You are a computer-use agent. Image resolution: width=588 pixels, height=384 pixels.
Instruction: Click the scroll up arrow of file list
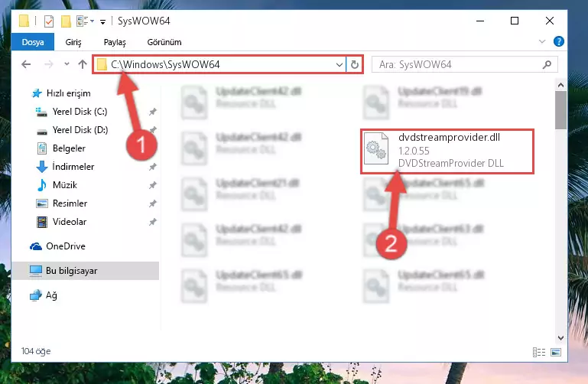[560, 85]
